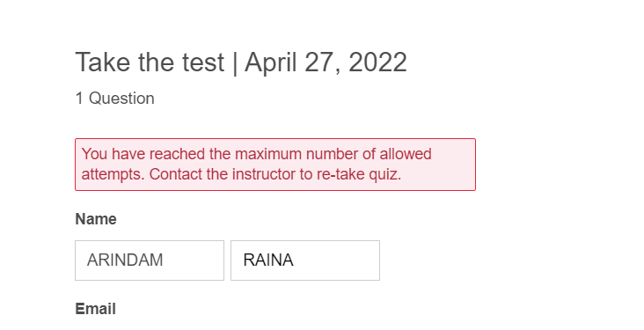Click the 'April 27, 2022' date in heading
Image resolution: width=644 pixels, height=330 pixels.
[x=326, y=62]
